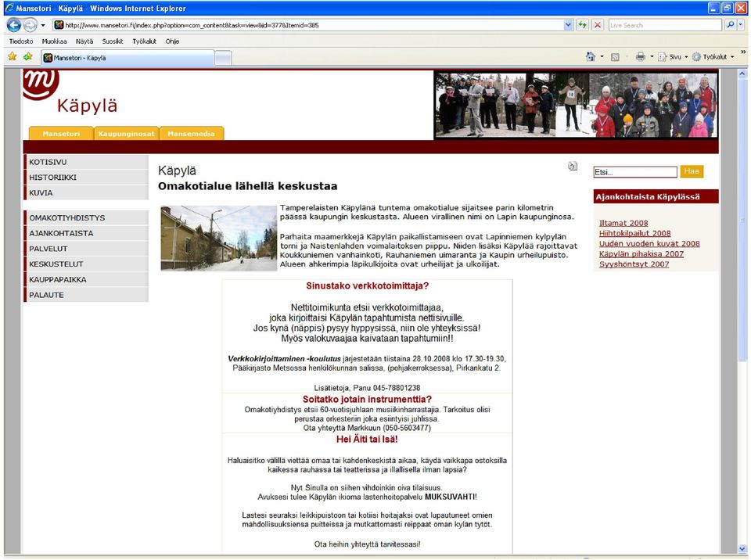The image size is (751, 560).
Task: Open the Mansemedia site tab
Action: point(191,134)
